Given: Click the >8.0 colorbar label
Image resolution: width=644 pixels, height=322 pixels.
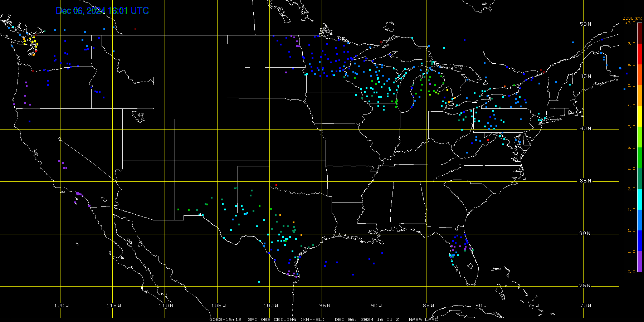Looking at the screenshot, I should pos(630,23).
